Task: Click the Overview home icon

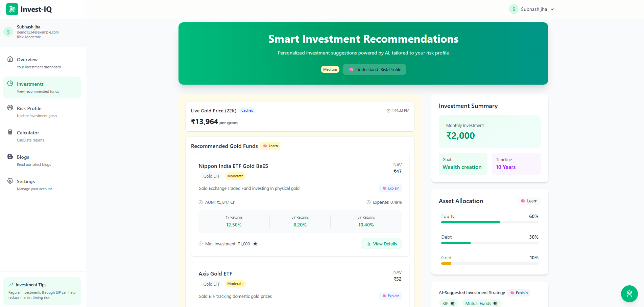Action: pos(10,59)
